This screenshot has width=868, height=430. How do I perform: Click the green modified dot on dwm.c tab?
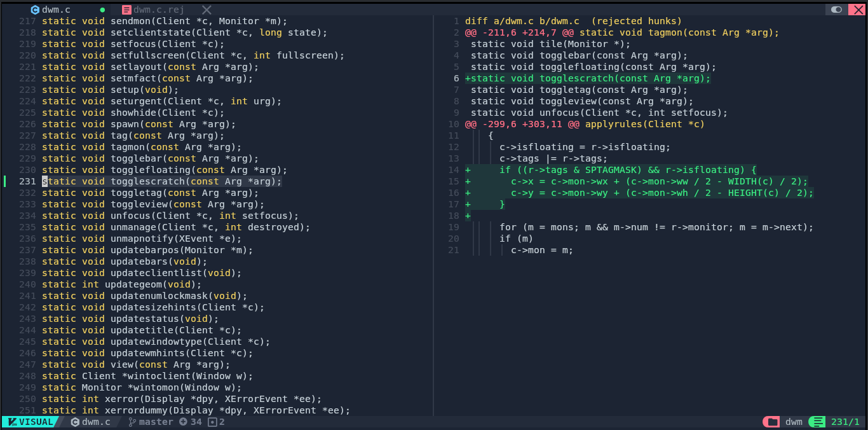(x=103, y=10)
